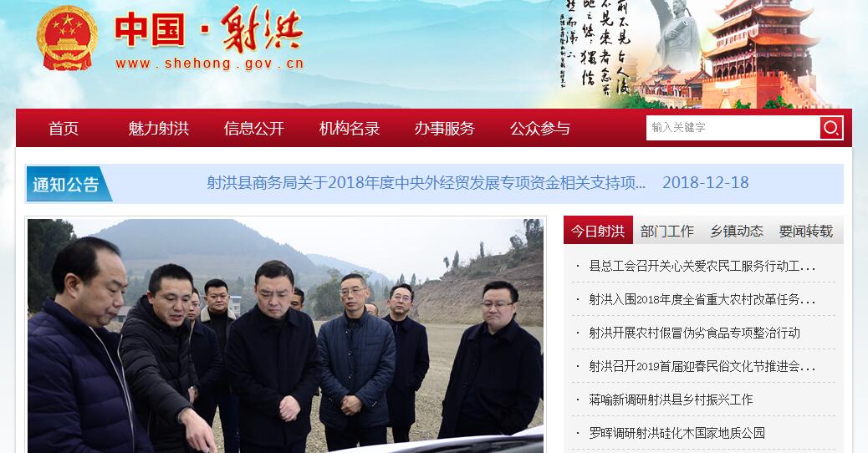Click the 中国·射洪 site title logo
Image resolution: width=868 pixels, height=453 pixels.
[x=209, y=38]
